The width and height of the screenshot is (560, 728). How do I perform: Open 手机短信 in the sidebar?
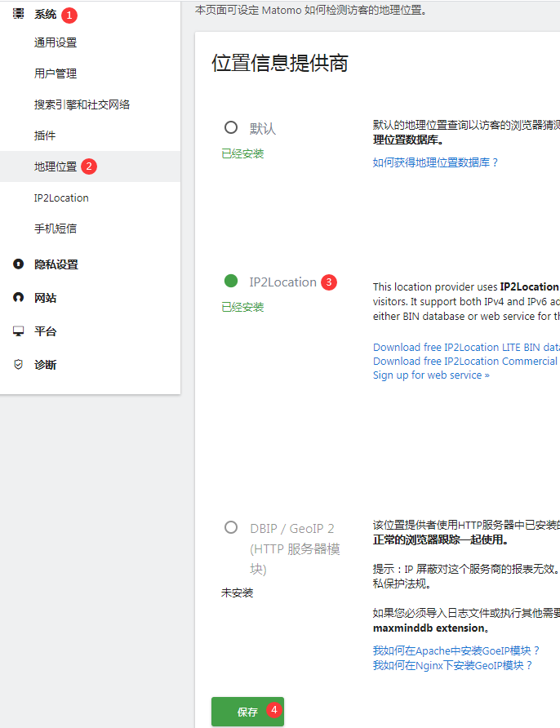click(56, 229)
